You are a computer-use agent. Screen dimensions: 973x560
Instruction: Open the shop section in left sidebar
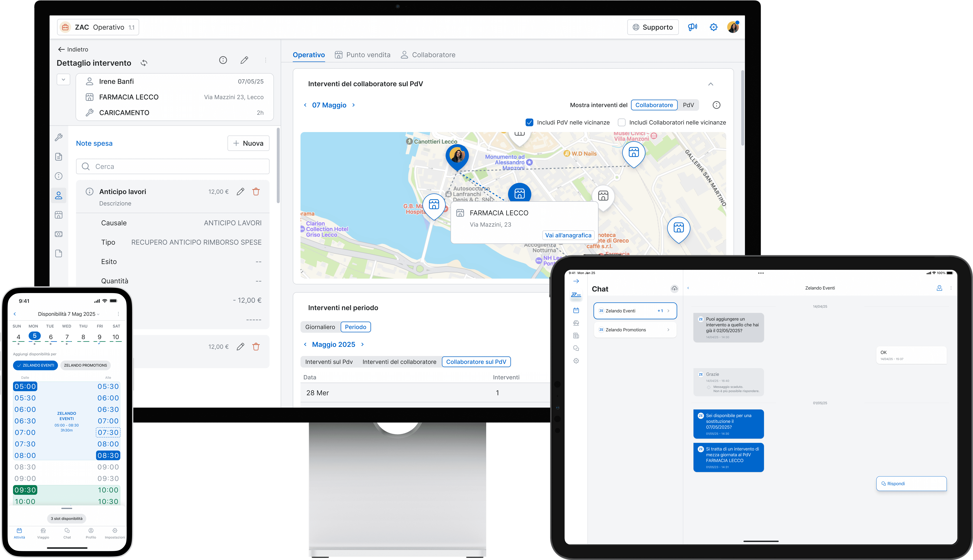pos(59,215)
